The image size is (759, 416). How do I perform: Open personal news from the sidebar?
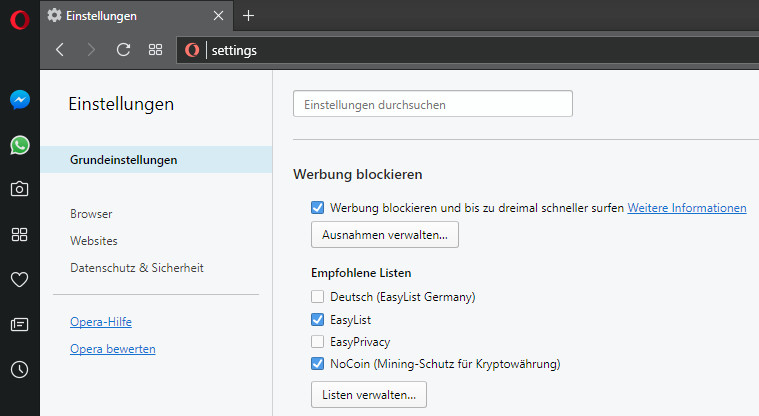tap(19, 324)
